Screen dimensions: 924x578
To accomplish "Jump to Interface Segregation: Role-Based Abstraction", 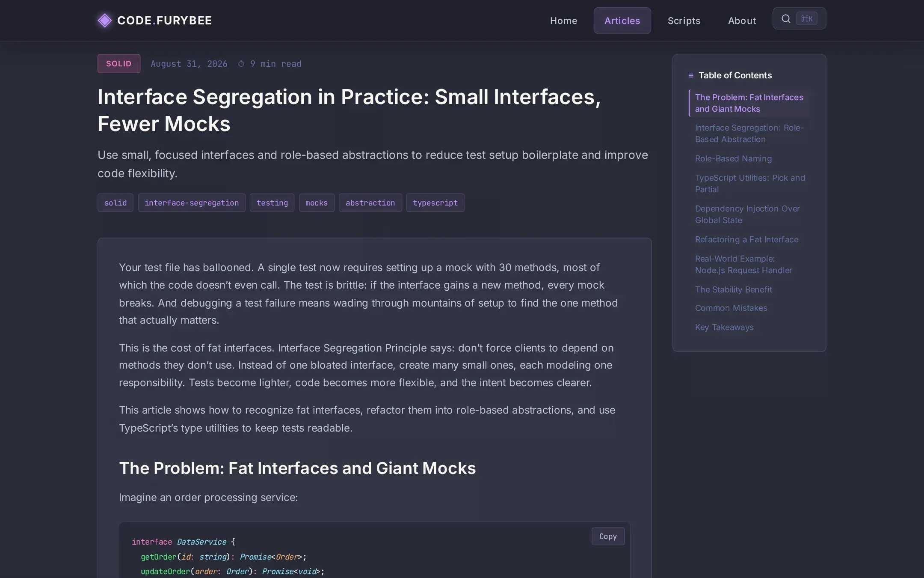I will tap(749, 134).
